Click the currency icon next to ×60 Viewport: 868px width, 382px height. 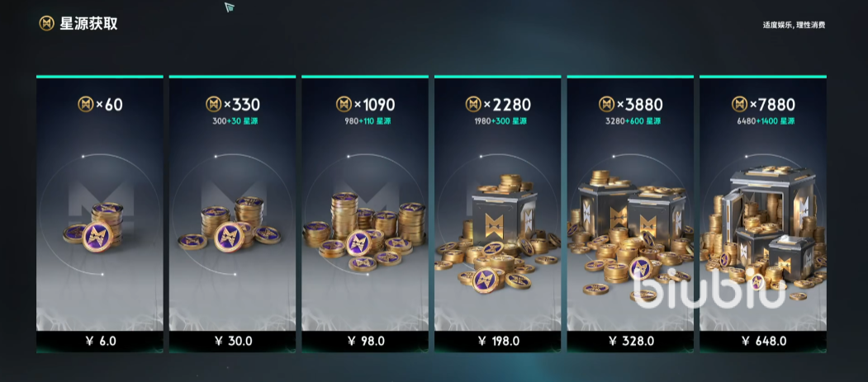[86, 104]
